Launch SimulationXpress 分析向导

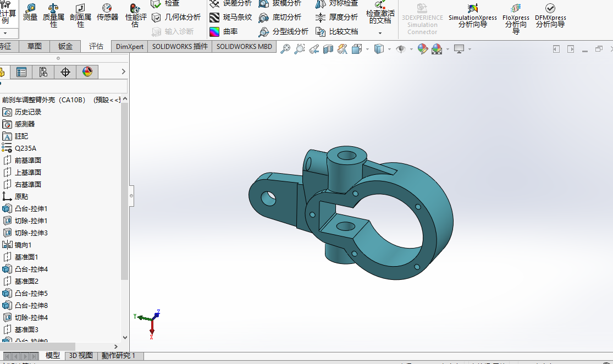coord(473,15)
